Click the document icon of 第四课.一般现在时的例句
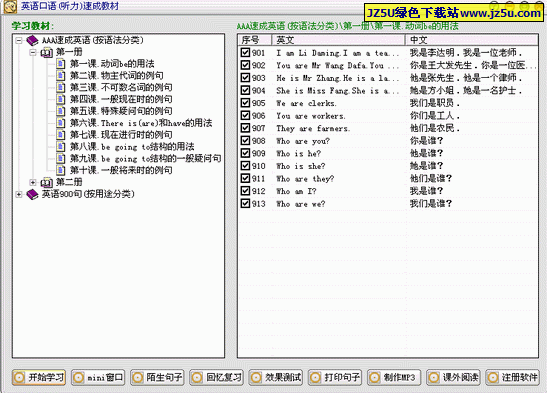 (x=61, y=99)
